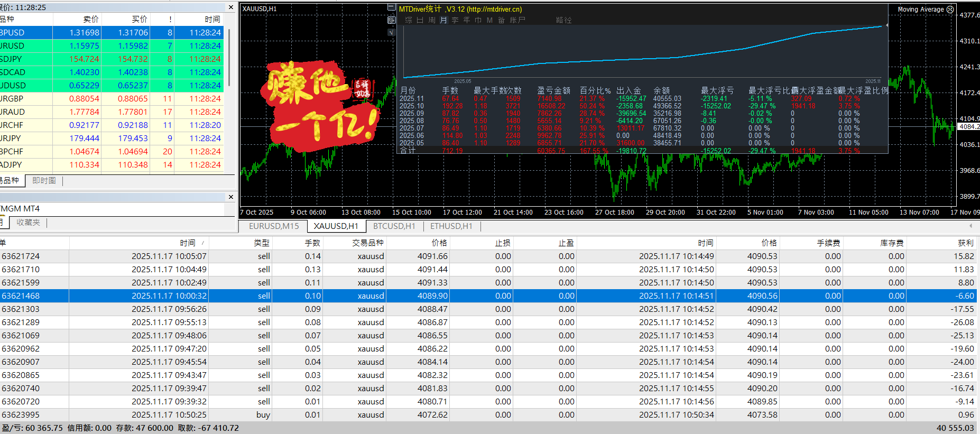Viewport: 980px width, 434px height.
Task: Collapse the MTDriver panel with the minus icon
Action: 391,8
